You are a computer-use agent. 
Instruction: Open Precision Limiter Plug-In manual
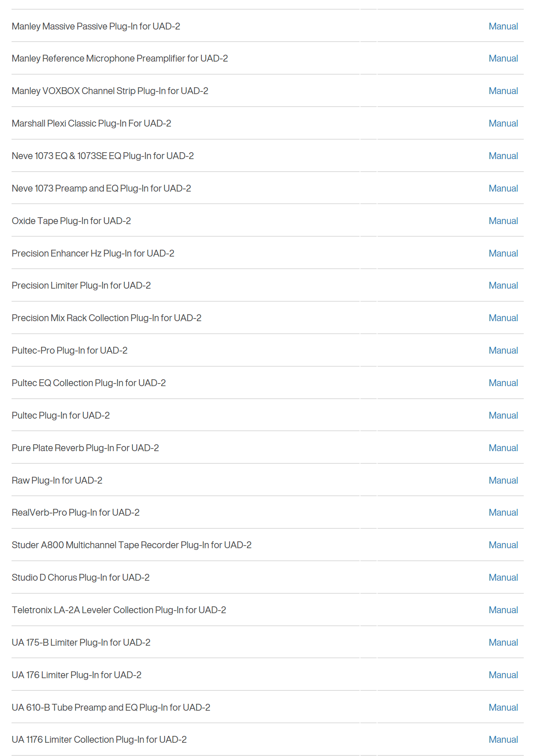point(503,285)
